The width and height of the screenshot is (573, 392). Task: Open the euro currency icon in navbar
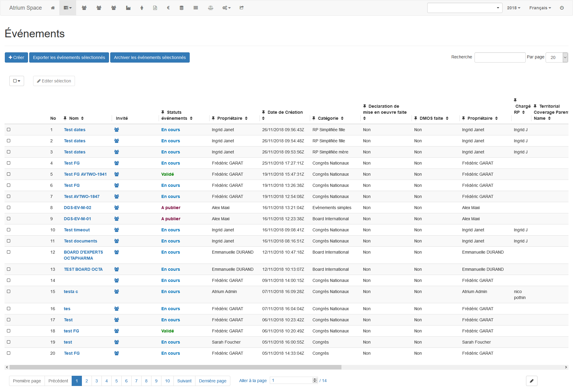pos(168,8)
